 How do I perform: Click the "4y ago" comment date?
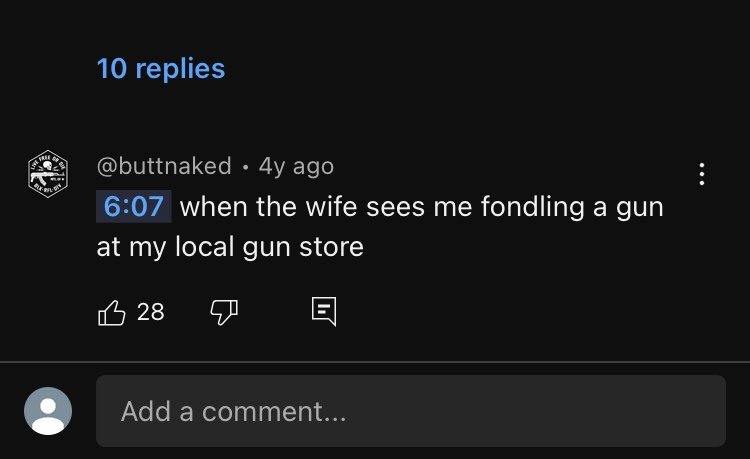[x=296, y=167]
